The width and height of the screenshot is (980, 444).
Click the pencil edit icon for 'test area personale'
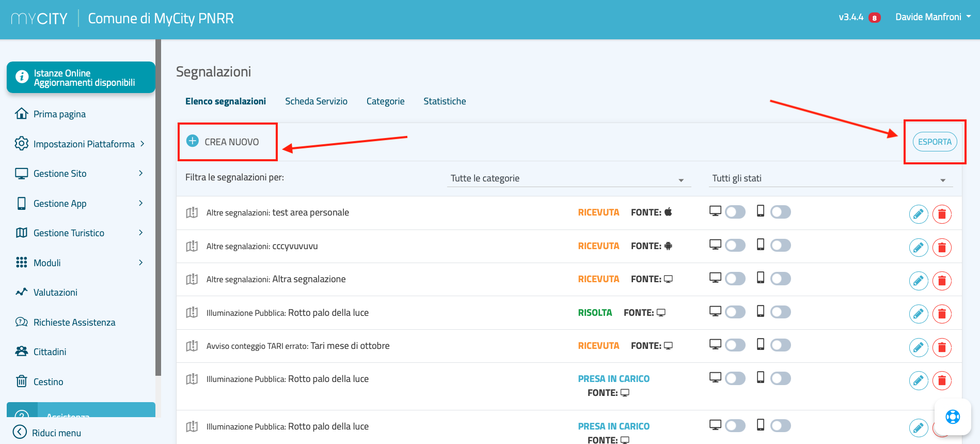point(918,214)
